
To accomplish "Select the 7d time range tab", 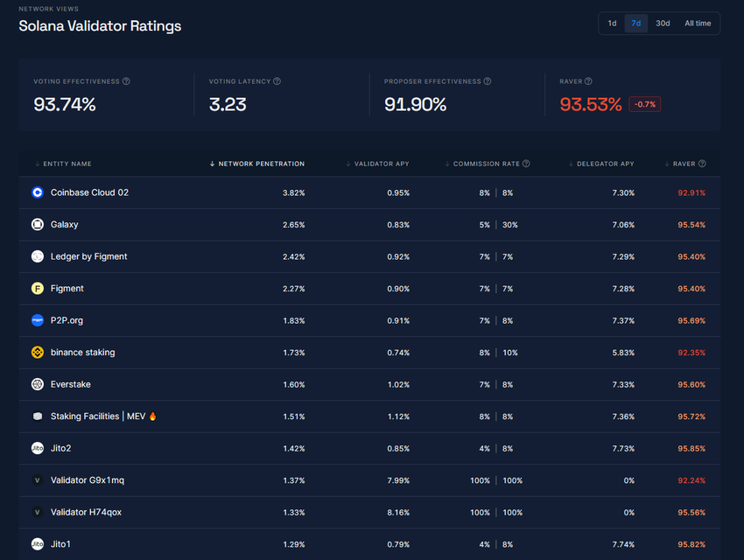I will click(635, 24).
